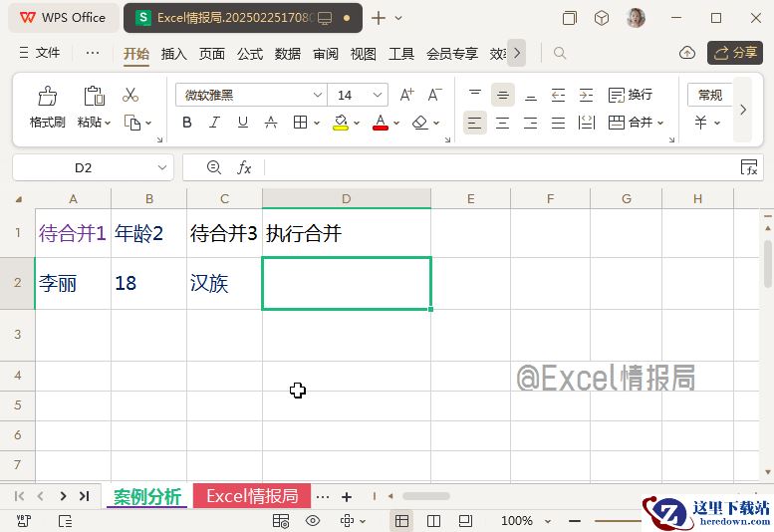Click the Increase indent icon

pyautogui.click(x=586, y=95)
